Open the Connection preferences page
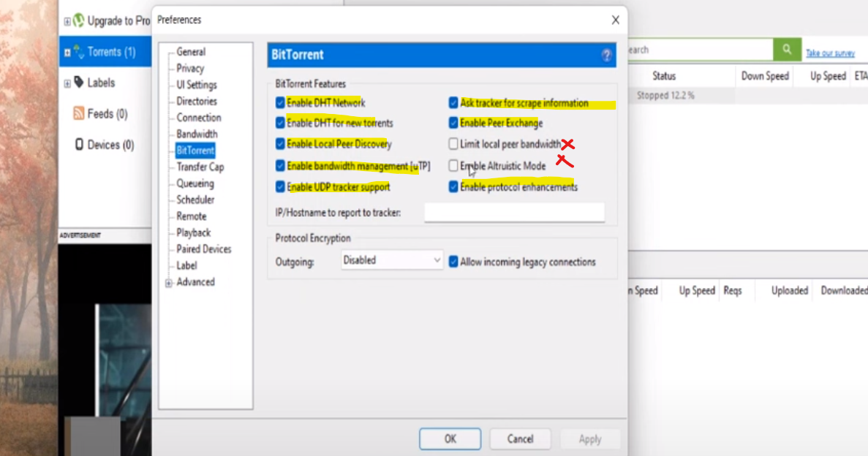 tap(198, 118)
